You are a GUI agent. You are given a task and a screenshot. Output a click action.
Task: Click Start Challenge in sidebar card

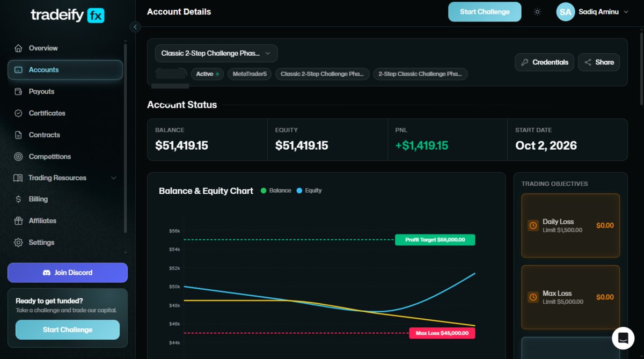tap(68, 330)
